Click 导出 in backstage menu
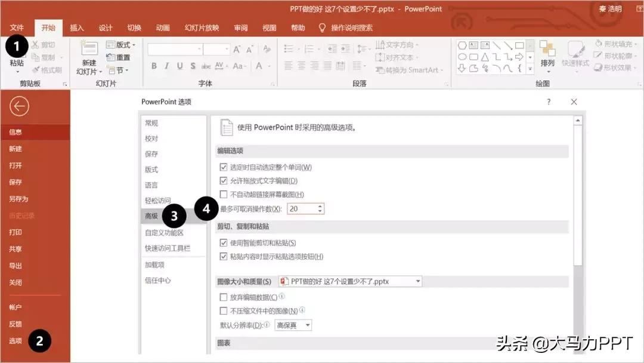644x363 pixels. point(16,266)
